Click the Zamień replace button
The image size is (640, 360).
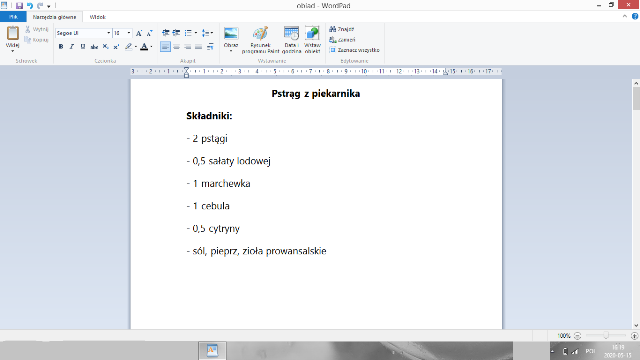coord(342,40)
